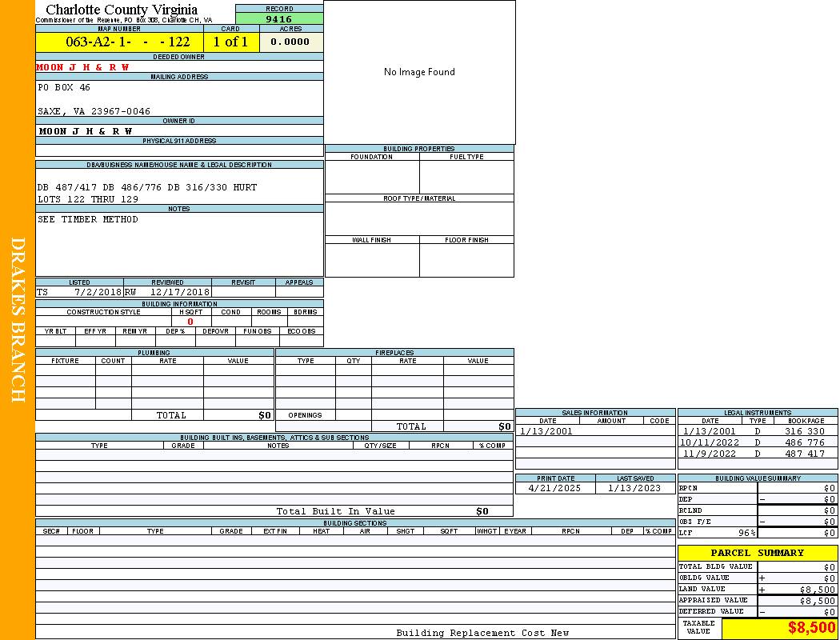
Task: Click the sales date 1/13/2001 entry
Action: pos(546,431)
